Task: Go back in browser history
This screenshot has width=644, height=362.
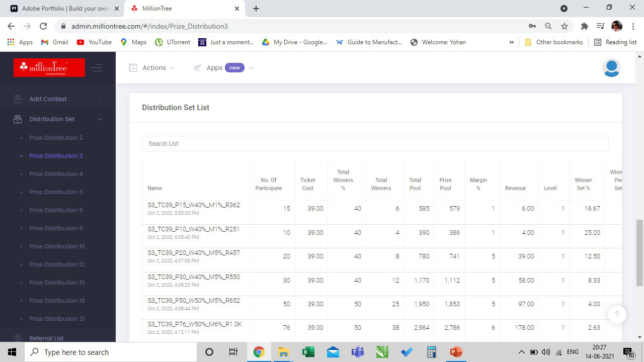Action: pos(11,26)
